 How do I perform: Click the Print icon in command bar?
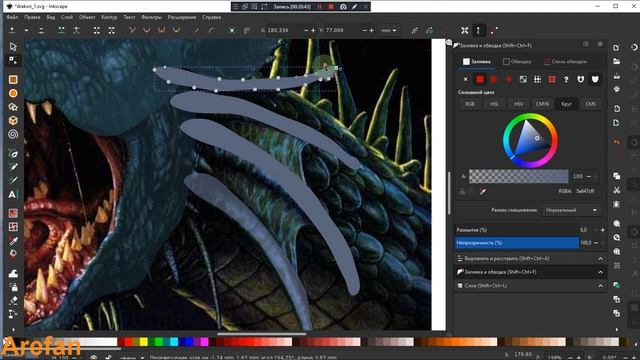pyautogui.click(x=616, y=89)
